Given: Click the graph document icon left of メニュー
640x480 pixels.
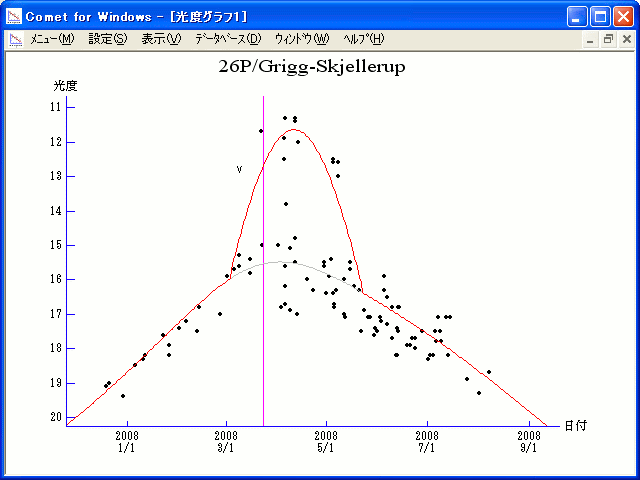Looking at the screenshot, I should click(x=16, y=39).
